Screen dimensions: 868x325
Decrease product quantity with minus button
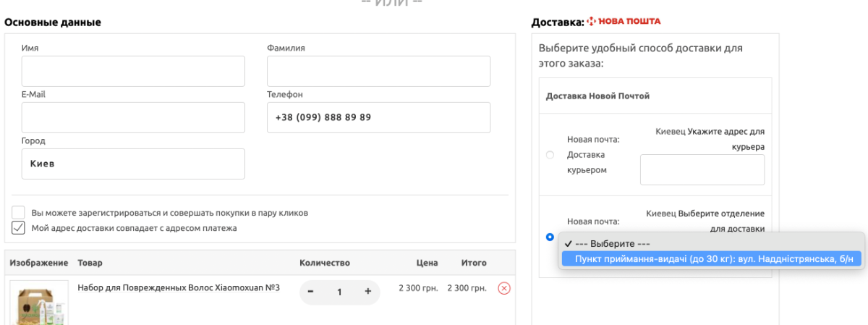(311, 291)
